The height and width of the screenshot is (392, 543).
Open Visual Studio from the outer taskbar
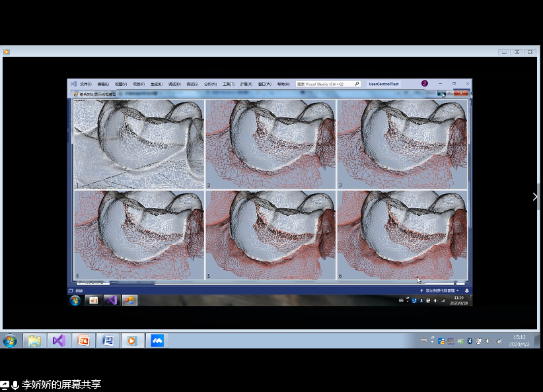click(58, 341)
